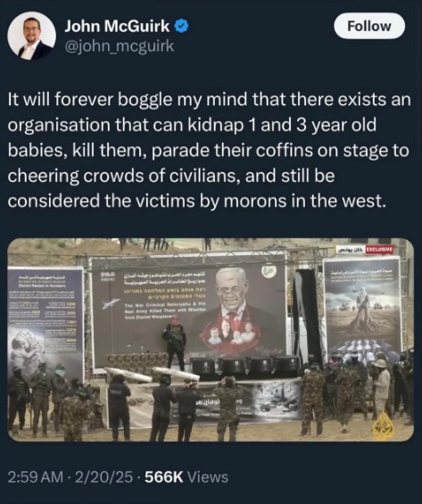Click the 2:59 AM timestamp

tap(36, 477)
